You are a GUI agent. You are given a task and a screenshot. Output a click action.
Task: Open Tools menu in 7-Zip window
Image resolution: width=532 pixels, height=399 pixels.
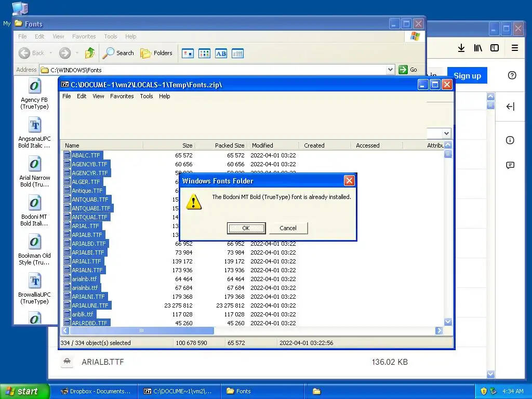(x=146, y=96)
